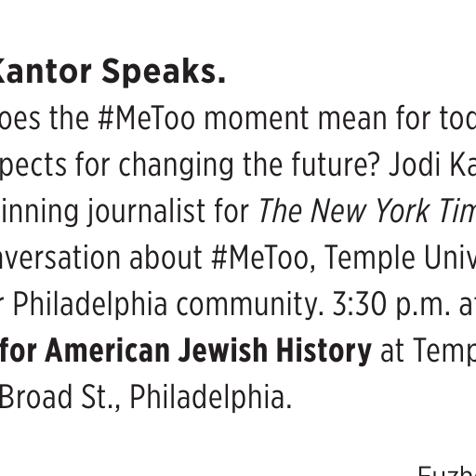Click the 'Kantor Speaks.' bold heading
Viewport: 476px width, 476px height.
pyautogui.click(x=112, y=73)
